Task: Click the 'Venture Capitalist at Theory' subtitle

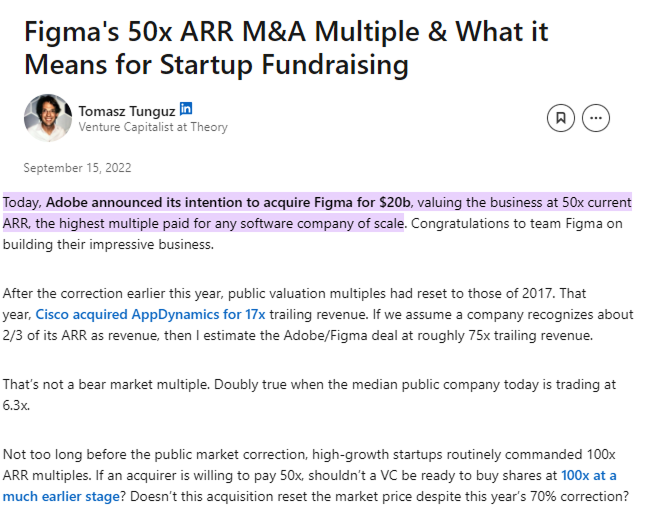Action: (x=153, y=127)
